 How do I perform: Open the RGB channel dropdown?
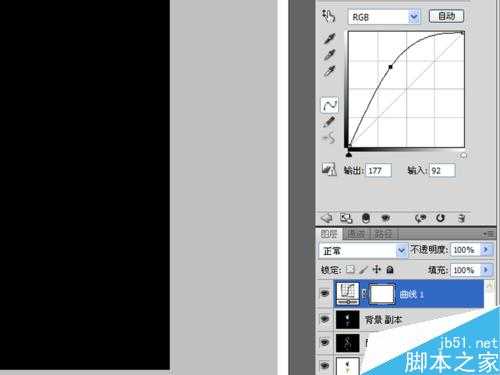tap(414, 17)
